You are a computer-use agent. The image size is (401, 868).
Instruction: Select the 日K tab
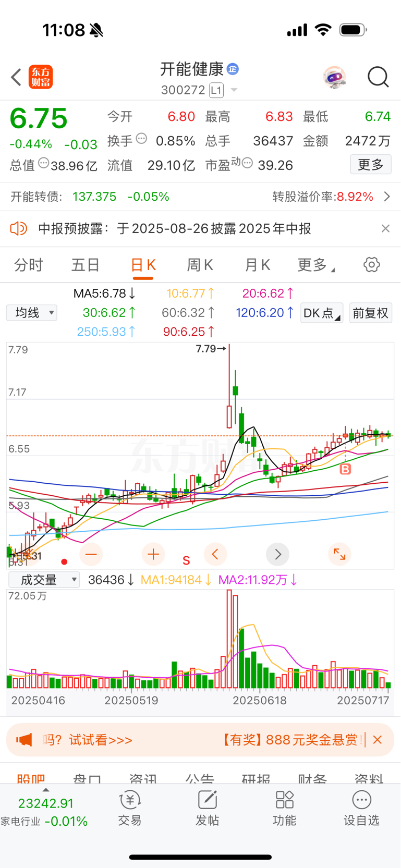(x=143, y=265)
